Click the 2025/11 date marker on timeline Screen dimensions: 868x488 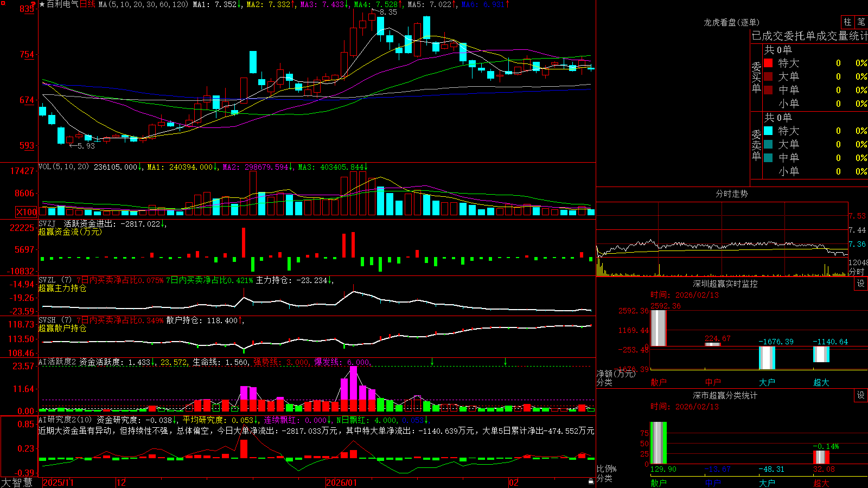pos(58,483)
